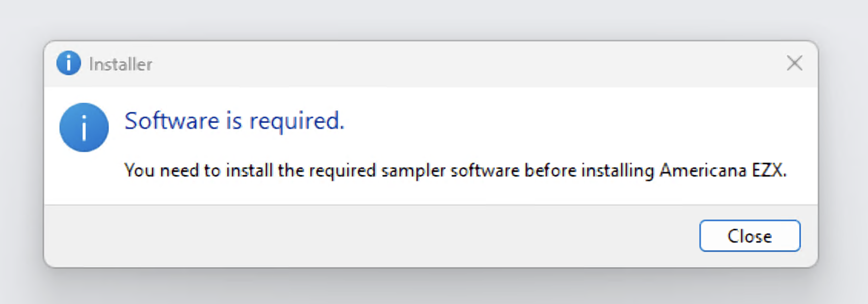Screen dimensions: 868x304
Task: Click white space right of the heading
Action: (559, 120)
